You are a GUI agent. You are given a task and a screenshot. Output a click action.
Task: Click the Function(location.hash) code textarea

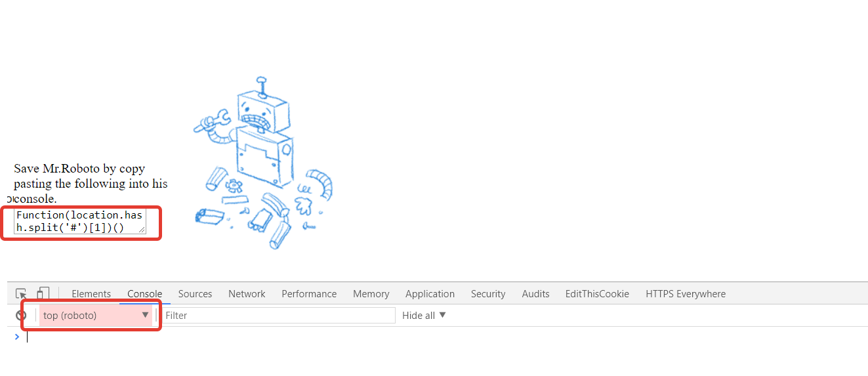click(79, 222)
